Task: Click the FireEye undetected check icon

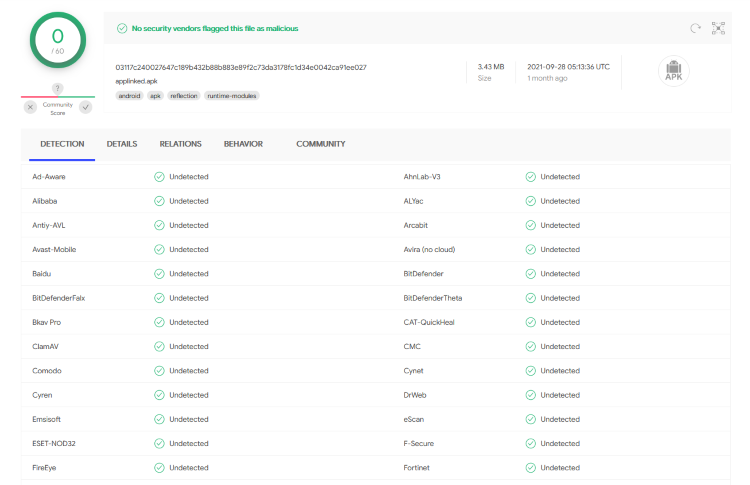Action: pos(159,468)
